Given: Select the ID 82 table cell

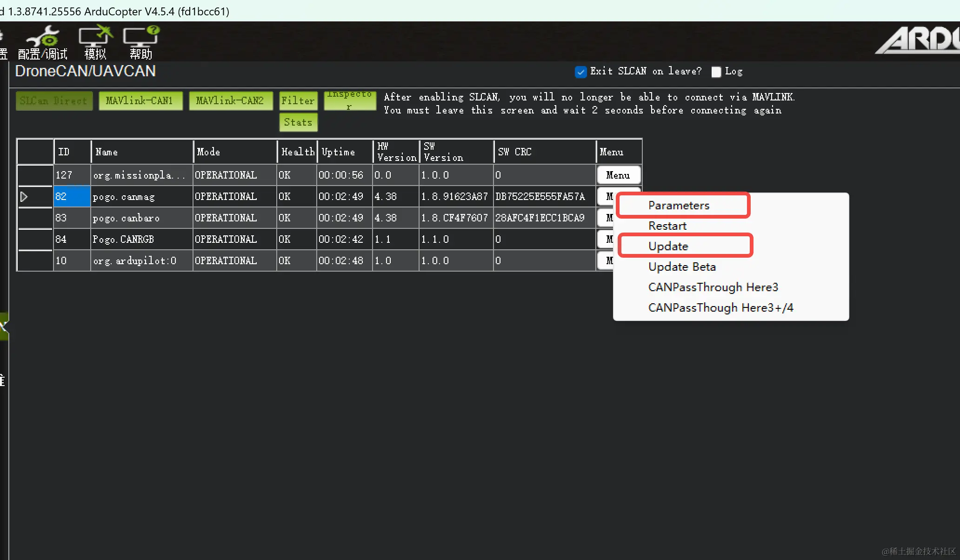Looking at the screenshot, I should click(72, 197).
